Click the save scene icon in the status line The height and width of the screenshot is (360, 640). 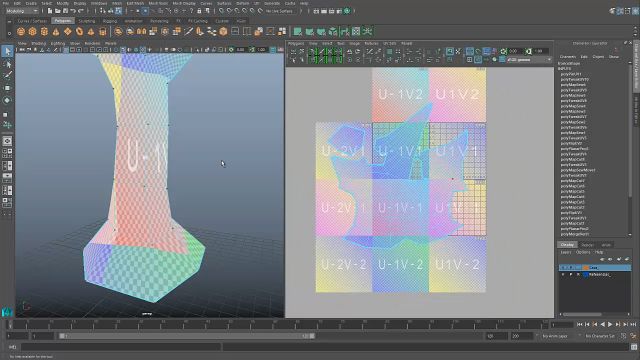[x=65, y=11]
